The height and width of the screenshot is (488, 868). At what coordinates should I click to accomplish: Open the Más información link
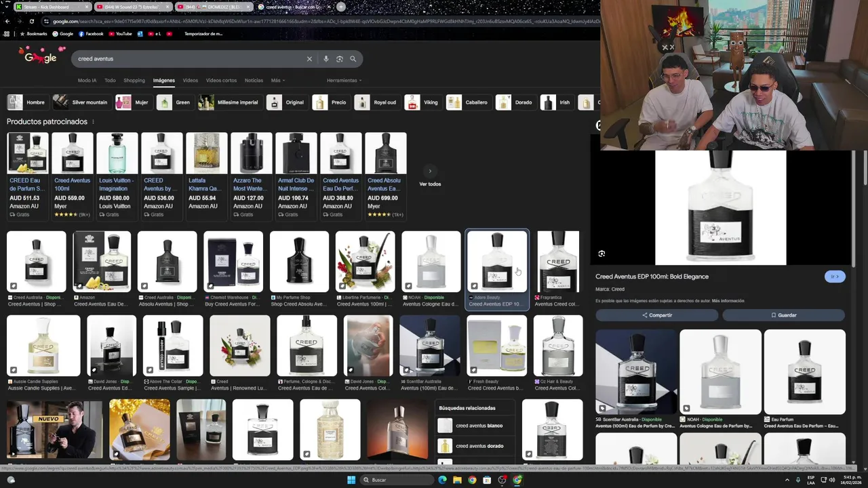(728, 301)
